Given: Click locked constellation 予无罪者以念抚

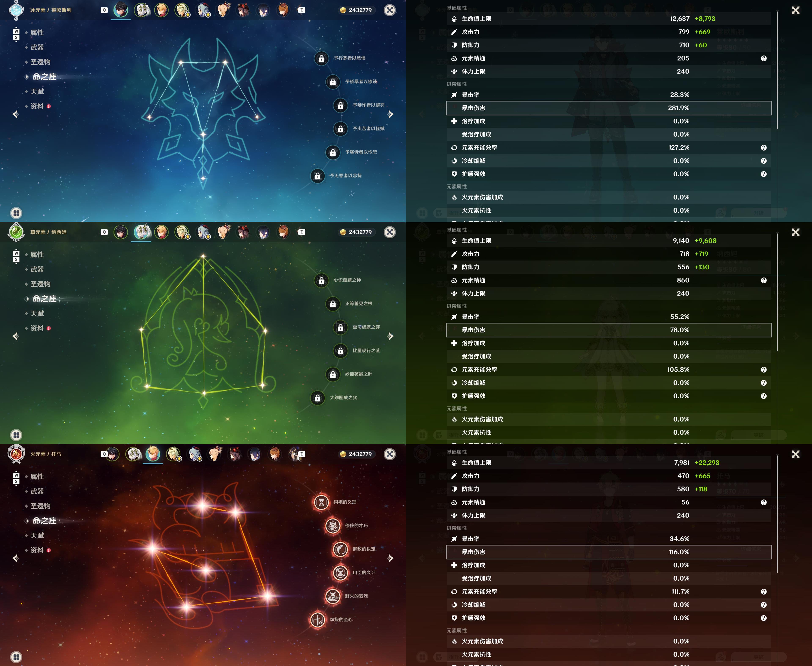Looking at the screenshot, I should (317, 176).
